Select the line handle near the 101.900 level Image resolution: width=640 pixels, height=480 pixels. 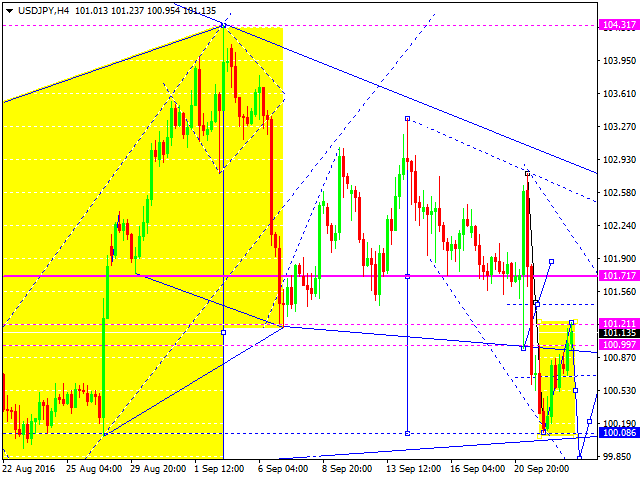(x=551, y=262)
